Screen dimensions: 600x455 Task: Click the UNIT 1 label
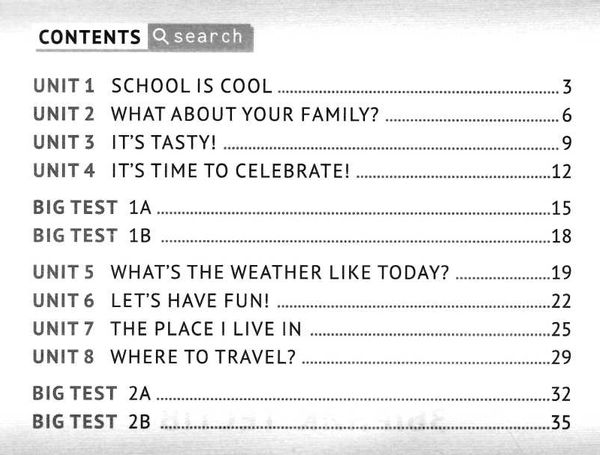(x=63, y=86)
